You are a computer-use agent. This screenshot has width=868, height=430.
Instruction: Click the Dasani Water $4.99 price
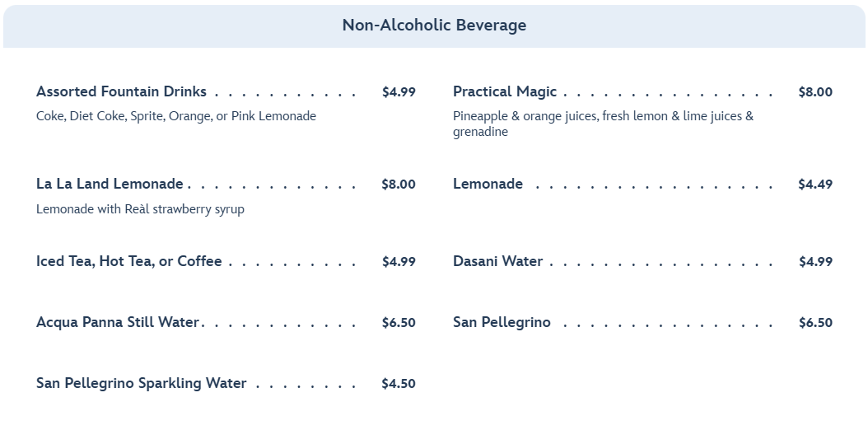pyautogui.click(x=815, y=262)
